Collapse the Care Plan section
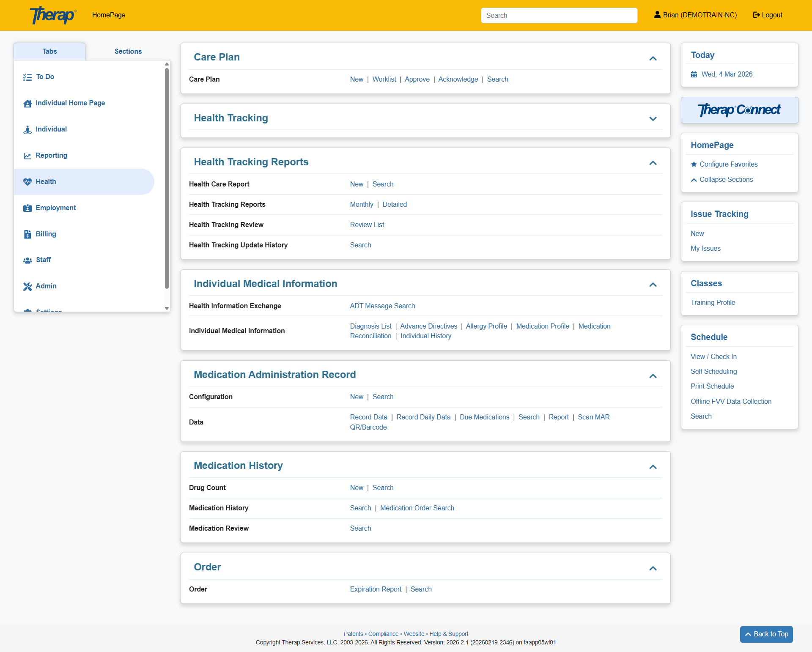Image resolution: width=812 pixels, height=652 pixels. (653, 58)
